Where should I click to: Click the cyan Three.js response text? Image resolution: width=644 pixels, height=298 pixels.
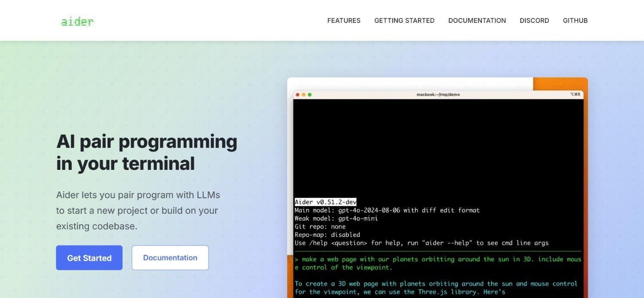coord(436,288)
